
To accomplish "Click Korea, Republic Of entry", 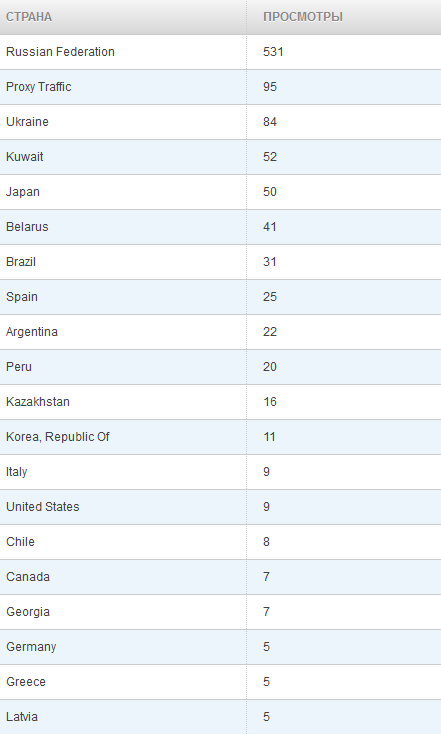I will click(x=58, y=437).
